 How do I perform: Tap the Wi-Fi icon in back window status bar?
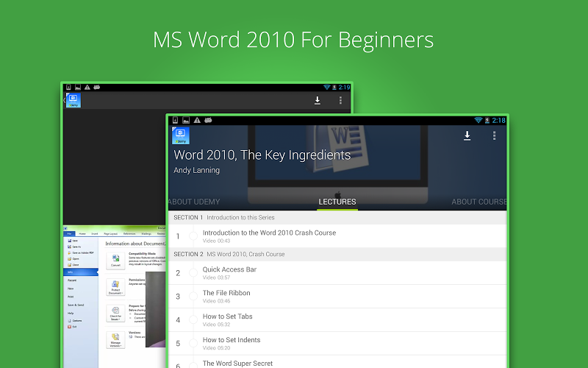click(327, 87)
